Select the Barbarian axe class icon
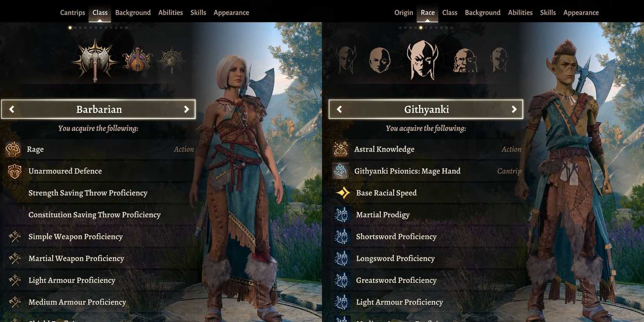 pos(95,60)
